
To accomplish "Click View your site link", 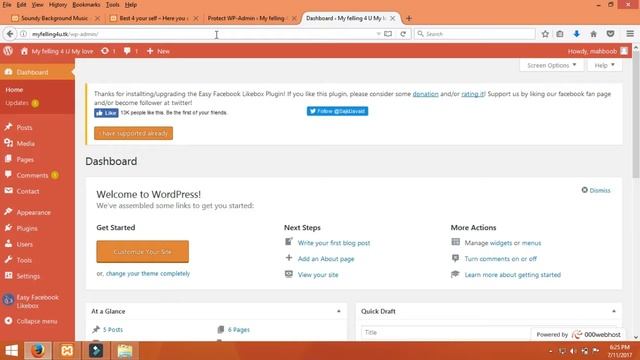I will point(318,275).
